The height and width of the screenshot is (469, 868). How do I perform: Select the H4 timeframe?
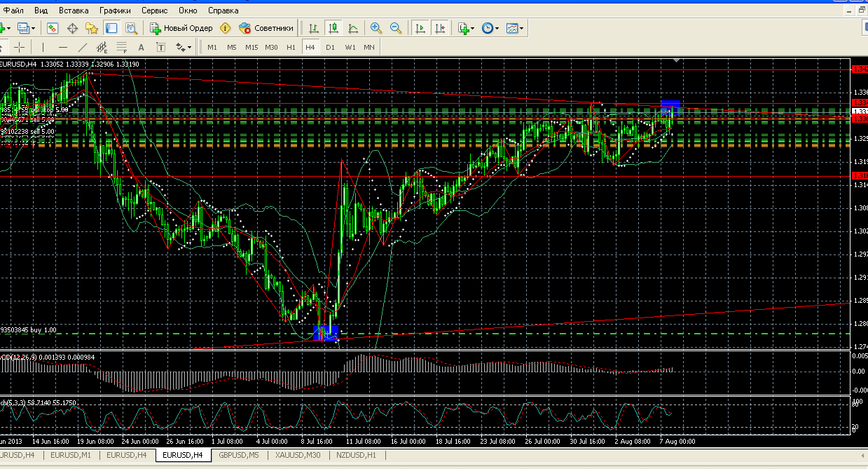[x=310, y=47]
